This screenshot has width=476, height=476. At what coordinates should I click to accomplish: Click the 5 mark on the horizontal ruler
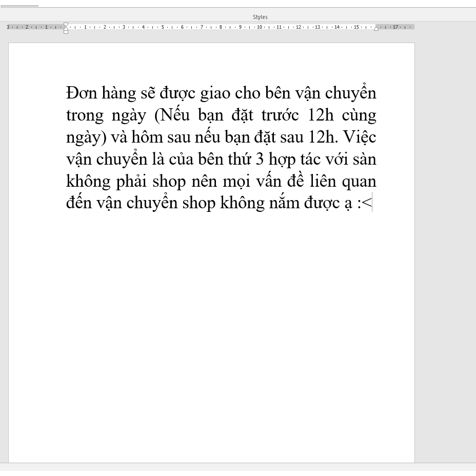point(163,27)
